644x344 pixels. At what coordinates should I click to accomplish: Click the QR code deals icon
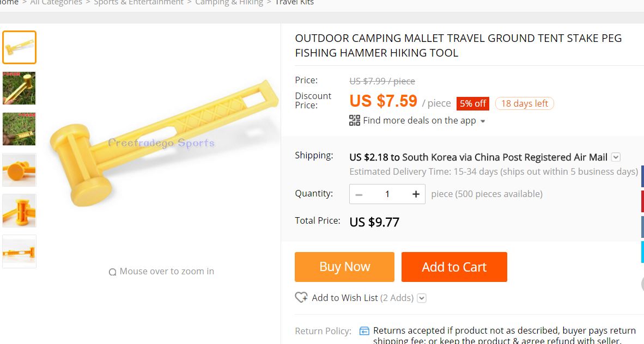point(355,120)
